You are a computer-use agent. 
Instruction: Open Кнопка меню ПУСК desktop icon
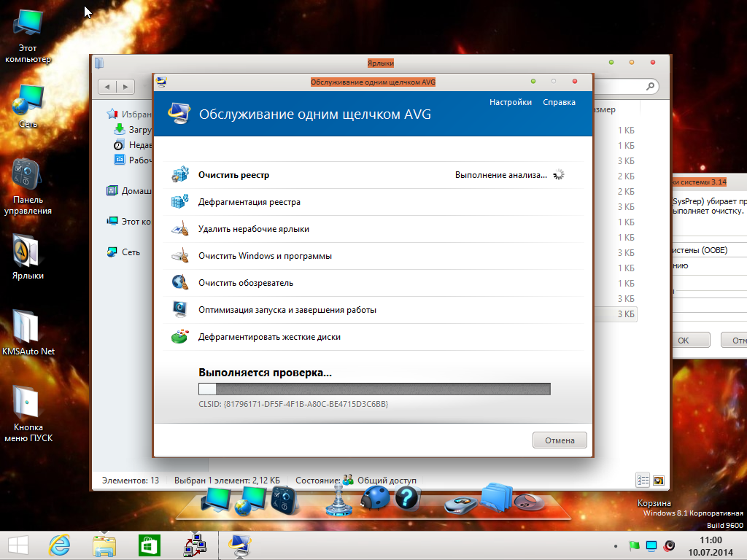tap(28, 413)
